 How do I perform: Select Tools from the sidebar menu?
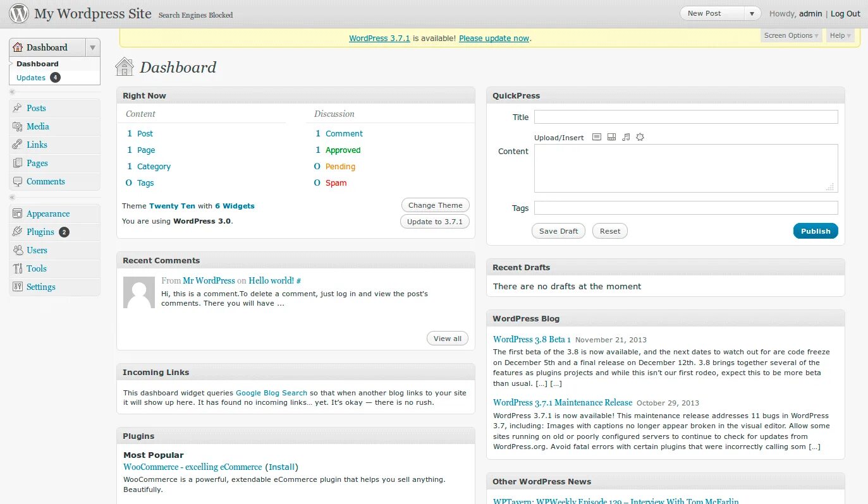pyautogui.click(x=36, y=268)
